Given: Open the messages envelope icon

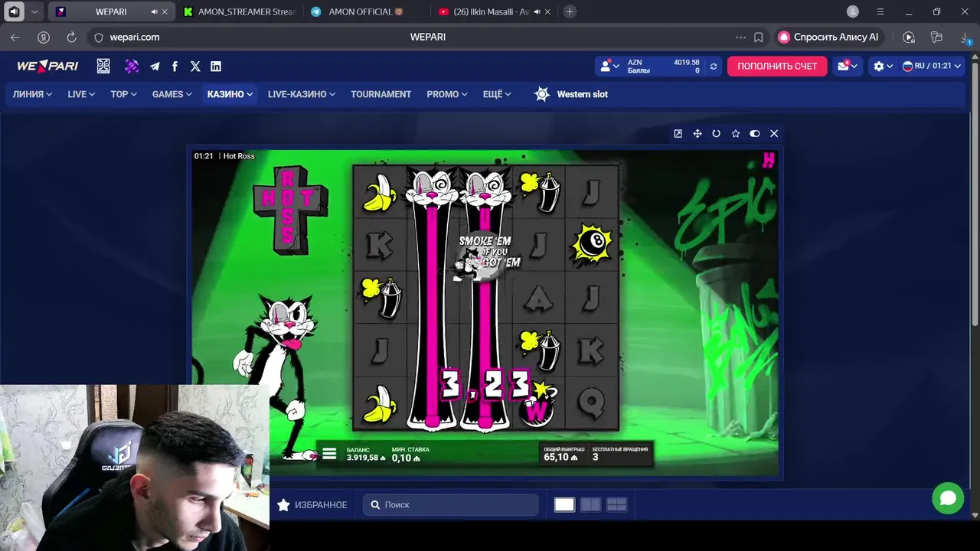Looking at the screenshot, I should coord(847,67).
